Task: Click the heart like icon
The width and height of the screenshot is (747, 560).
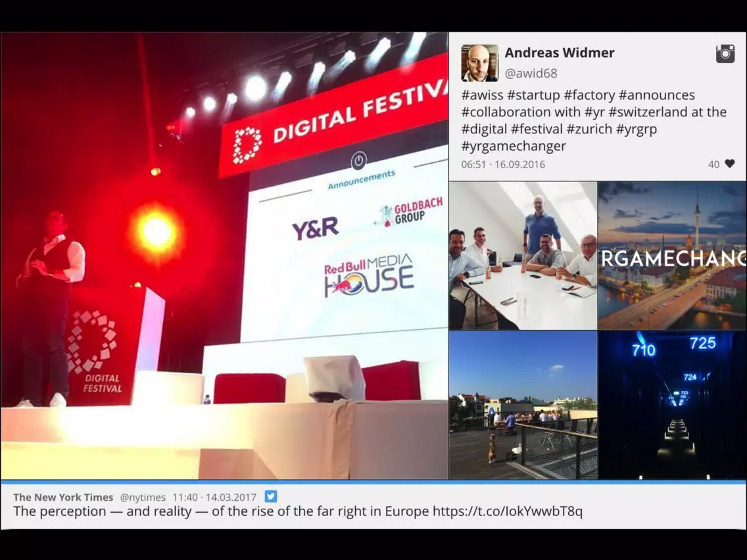Action: [729, 164]
